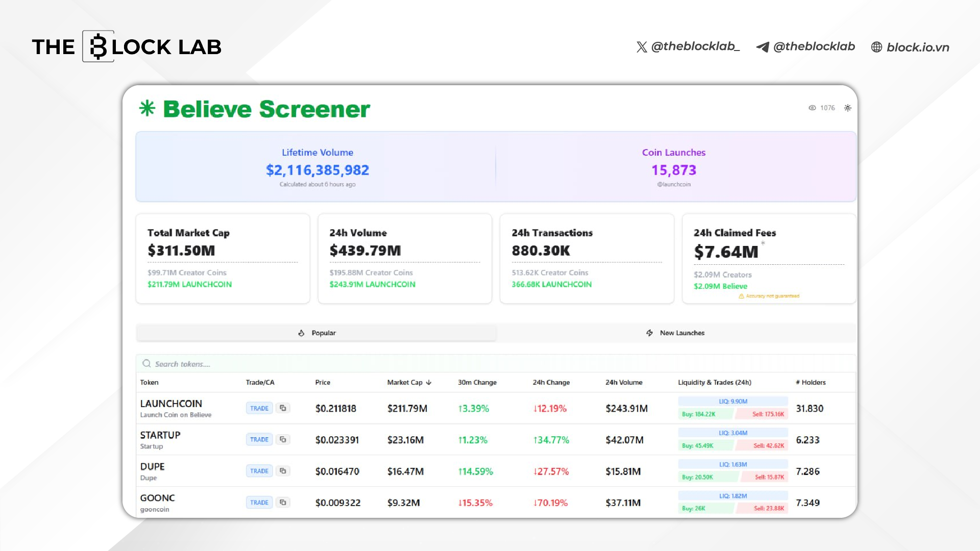The image size is (980, 551).
Task: Click Total Market Cap $311.50M value
Action: (181, 251)
